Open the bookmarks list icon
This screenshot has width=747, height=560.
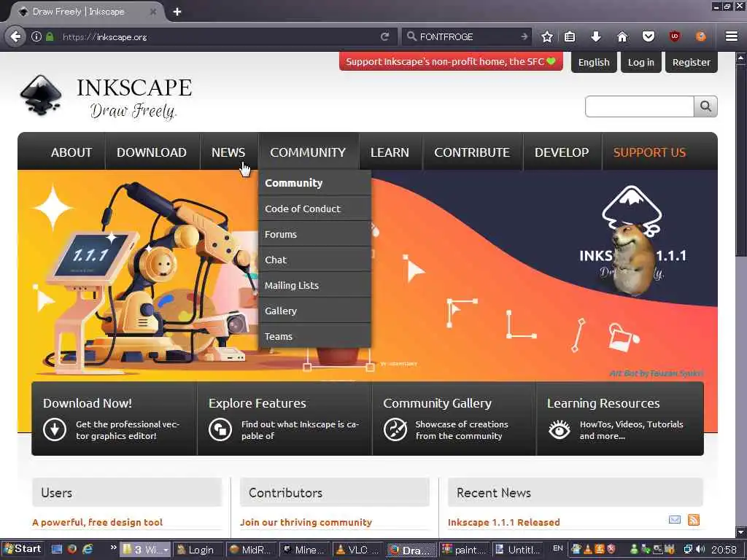tap(569, 36)
